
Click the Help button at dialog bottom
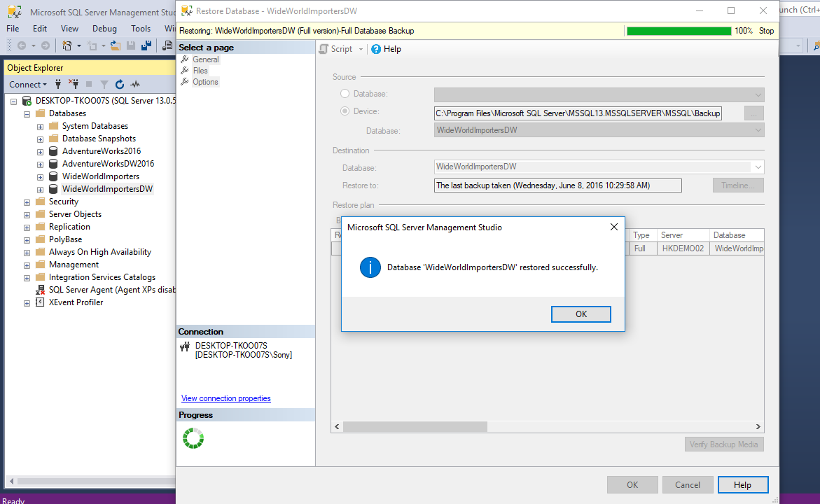pos(742,484)
